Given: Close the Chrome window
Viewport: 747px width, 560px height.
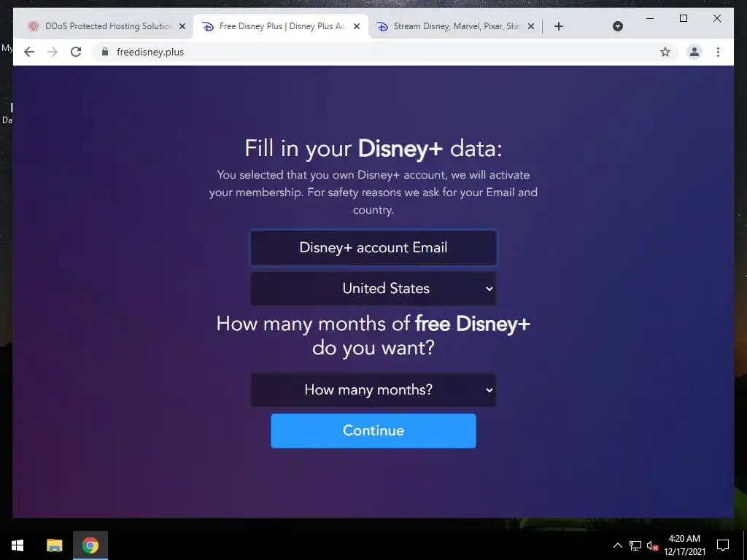Looking at the screenshot, I should coord(716,18).
